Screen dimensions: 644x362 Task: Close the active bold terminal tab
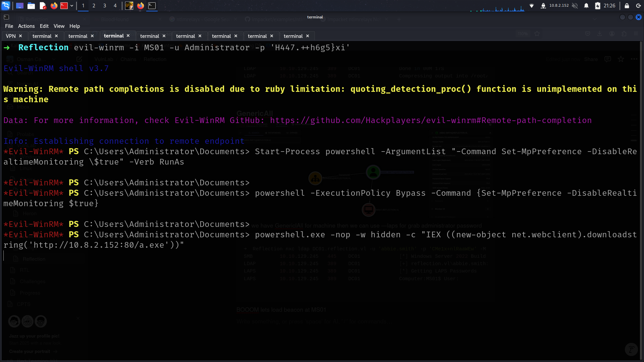[x=128, y=36]
